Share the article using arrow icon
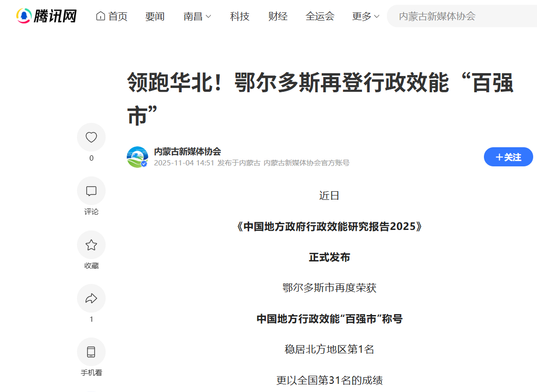Image resolution: width=537 pixels, height=392 pixels. 91,299
